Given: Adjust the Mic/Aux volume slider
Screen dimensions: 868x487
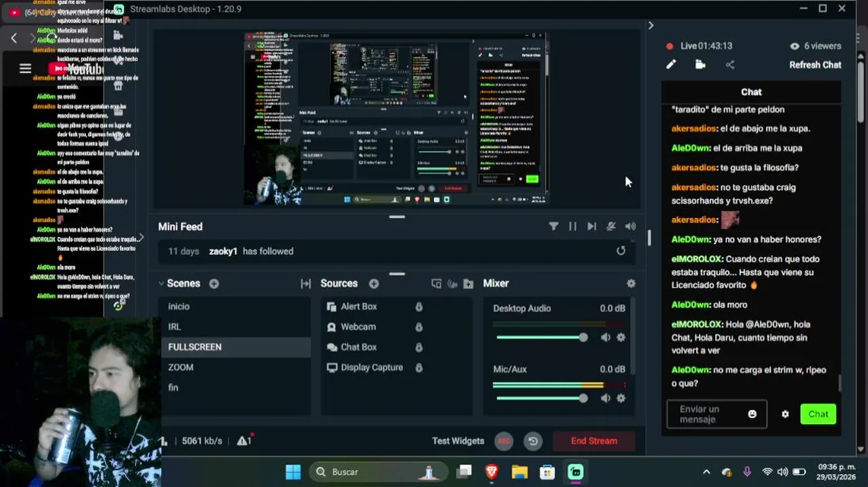Looking at the screenshot, I should [x=541, y=398].
